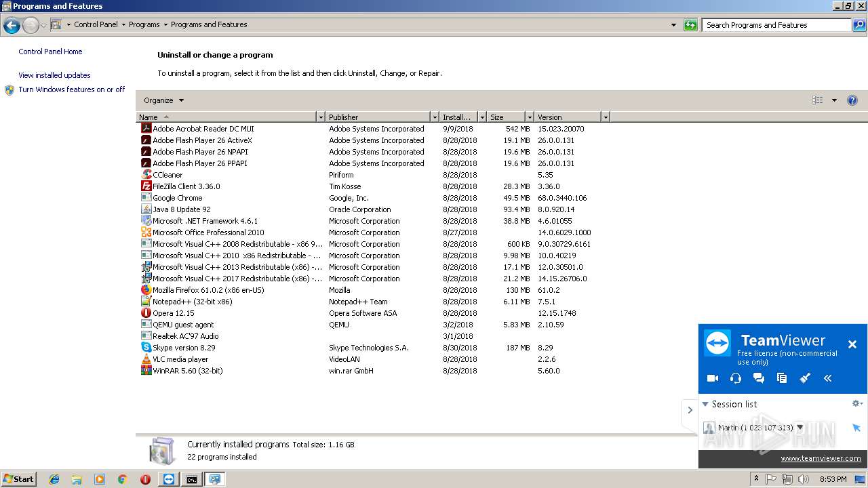Click the Windows Start button
The width and height of the screenshot is (868, 488).
(18, 479)
